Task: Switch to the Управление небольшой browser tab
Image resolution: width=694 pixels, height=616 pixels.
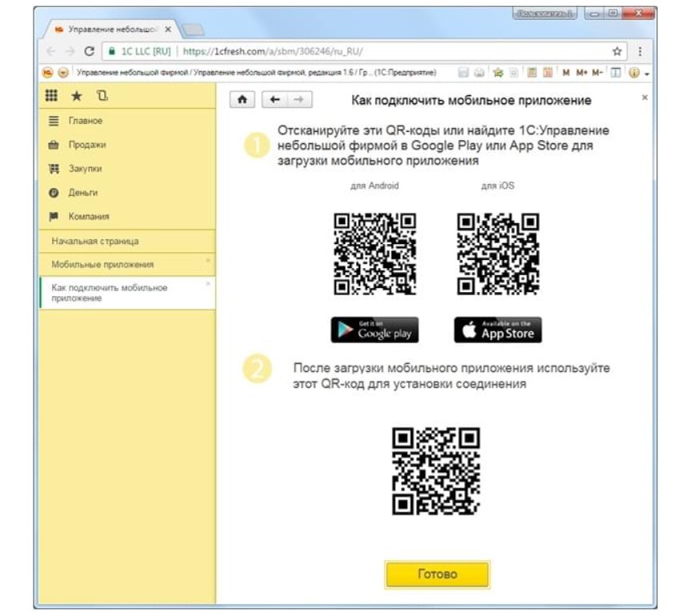Action: (113, 29)
